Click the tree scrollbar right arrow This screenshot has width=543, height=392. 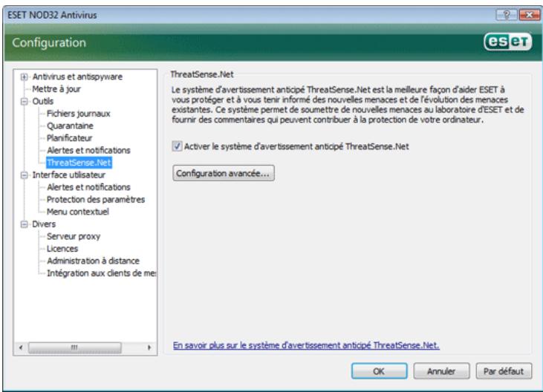[x=149, y=347]
